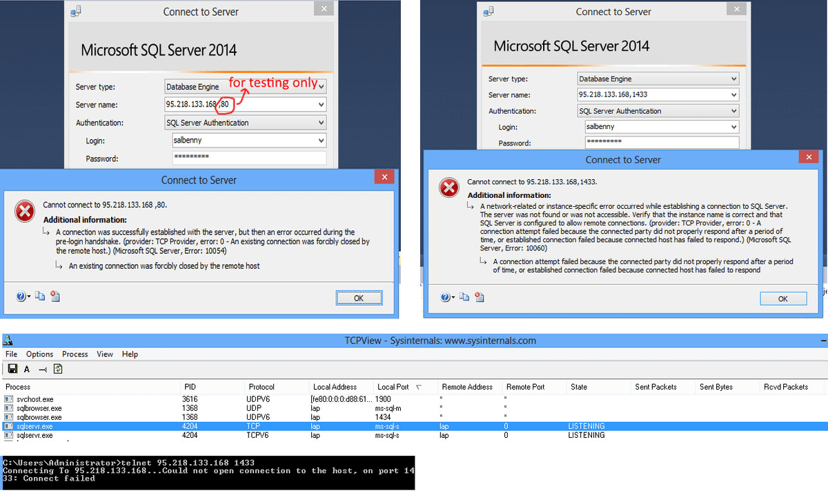This screenshot has width=828, height=504.
Task: Copy message text icon in port 1433 error dialog
Action: pos(464,297)
